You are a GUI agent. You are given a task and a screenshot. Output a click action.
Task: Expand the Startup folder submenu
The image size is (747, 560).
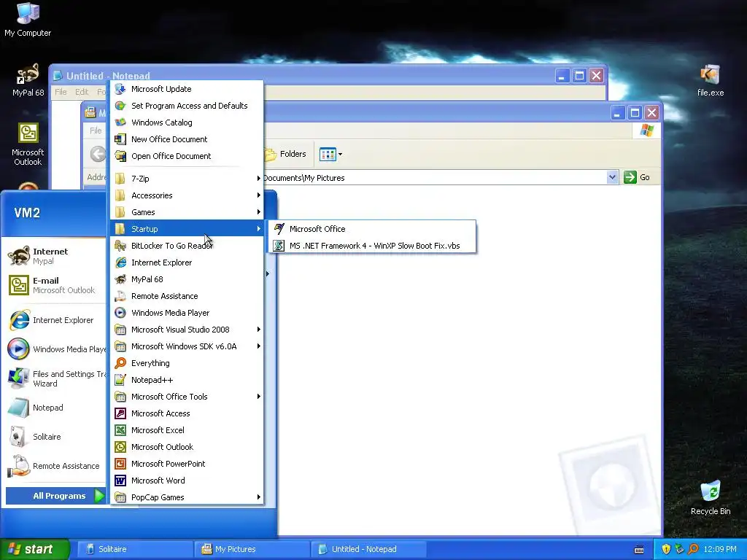(x=187, y=229)
